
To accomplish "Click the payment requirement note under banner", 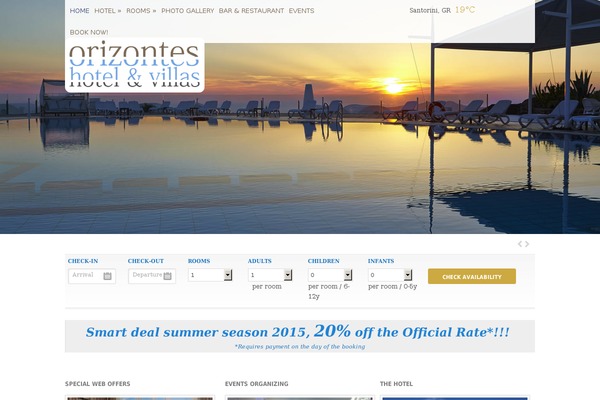I will click(x=300, y=346).
